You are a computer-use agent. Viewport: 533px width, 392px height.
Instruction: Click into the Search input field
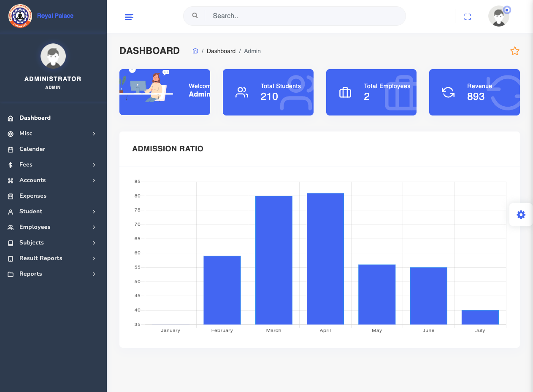click(x=304, y=16)
